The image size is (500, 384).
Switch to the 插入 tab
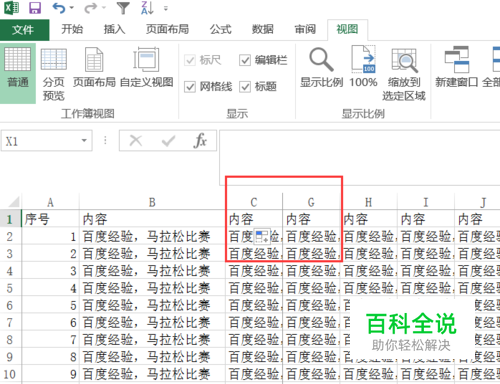[114, 29]
